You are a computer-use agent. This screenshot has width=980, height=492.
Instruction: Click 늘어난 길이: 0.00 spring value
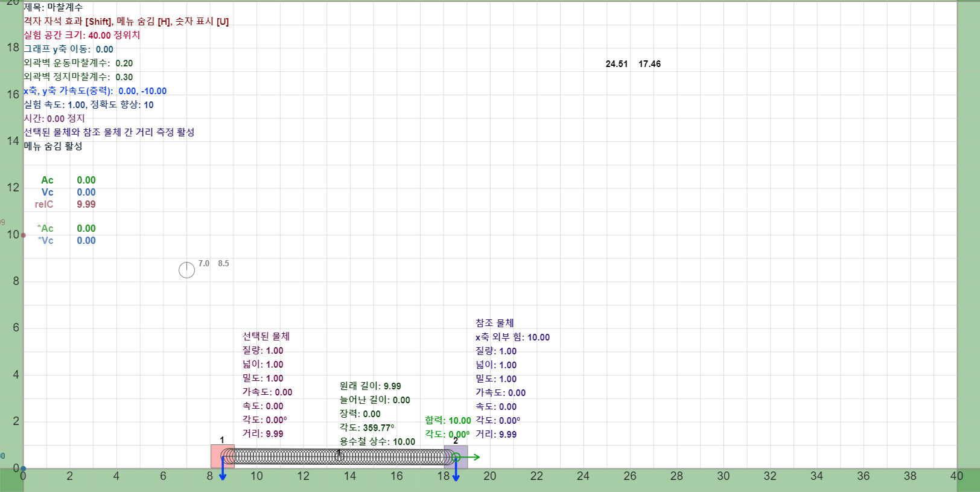(375, 400)
